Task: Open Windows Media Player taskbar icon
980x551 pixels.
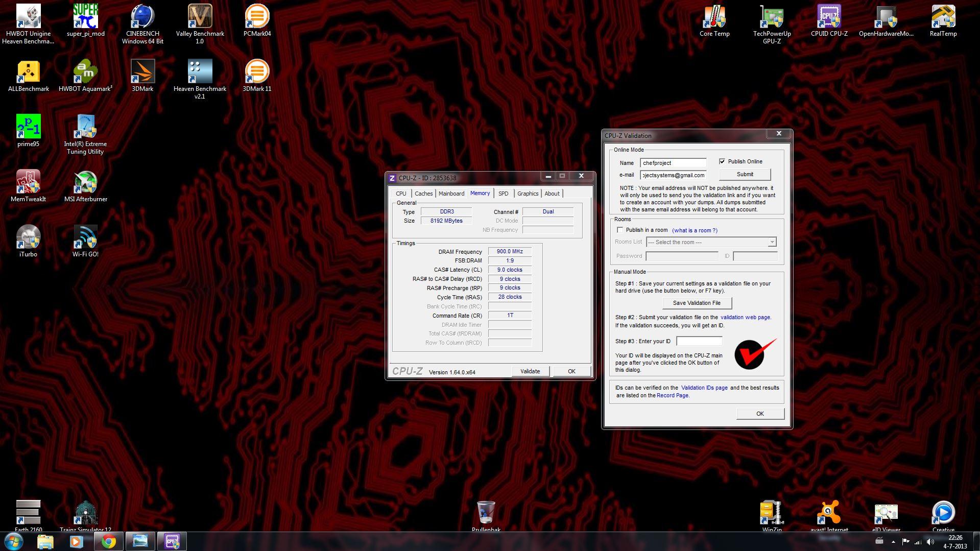Action: point(77,541)
